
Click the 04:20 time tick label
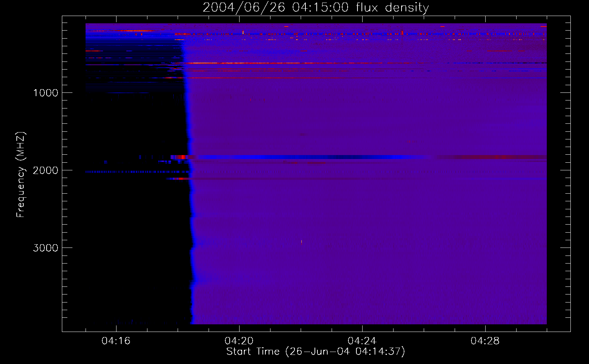pos(239,341)
